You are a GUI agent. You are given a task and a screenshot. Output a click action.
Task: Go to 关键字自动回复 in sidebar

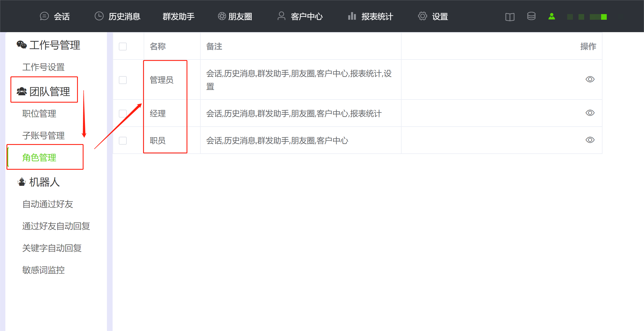52,248
